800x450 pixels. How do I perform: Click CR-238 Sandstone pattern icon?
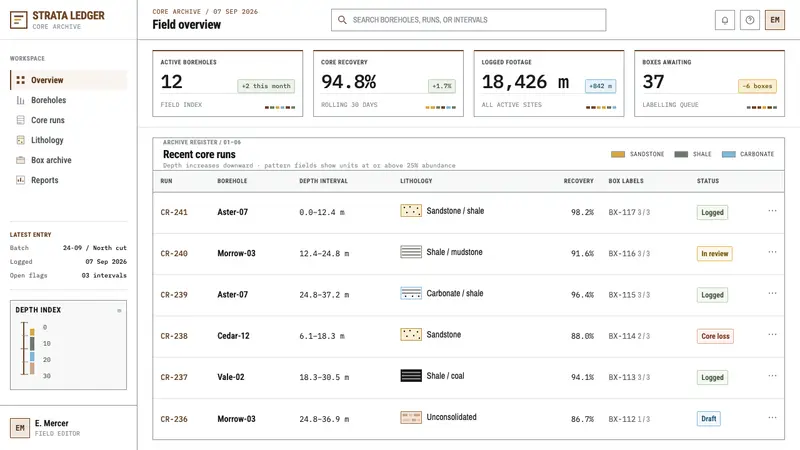coord(411,335)
